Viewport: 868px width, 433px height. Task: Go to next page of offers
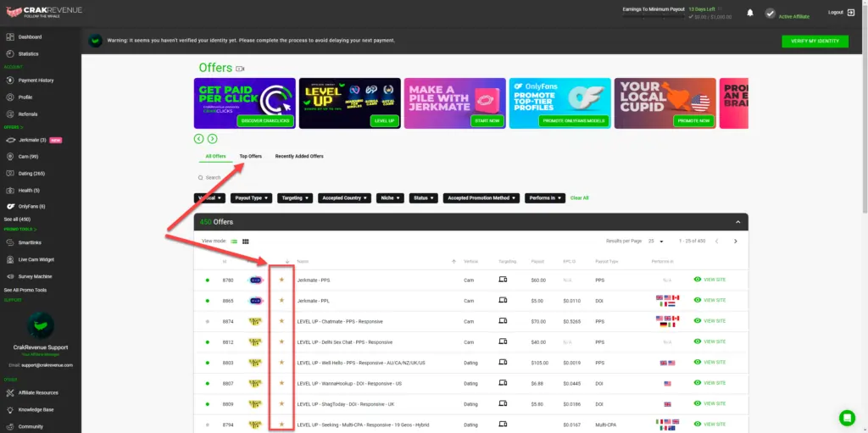tap(735, 241)
